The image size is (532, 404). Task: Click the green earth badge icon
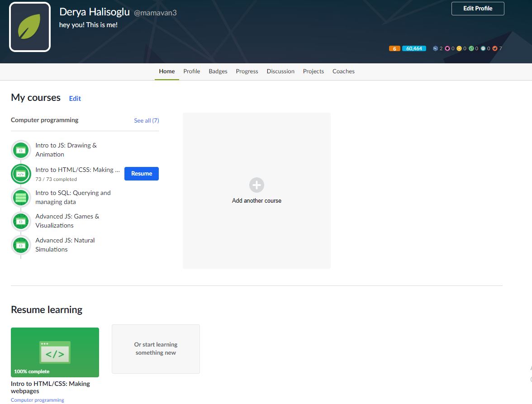coord(471,48)
